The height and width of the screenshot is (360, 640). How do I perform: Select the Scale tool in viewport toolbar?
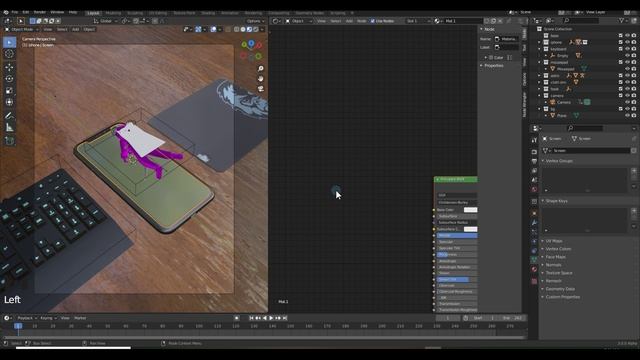[9, 91]
